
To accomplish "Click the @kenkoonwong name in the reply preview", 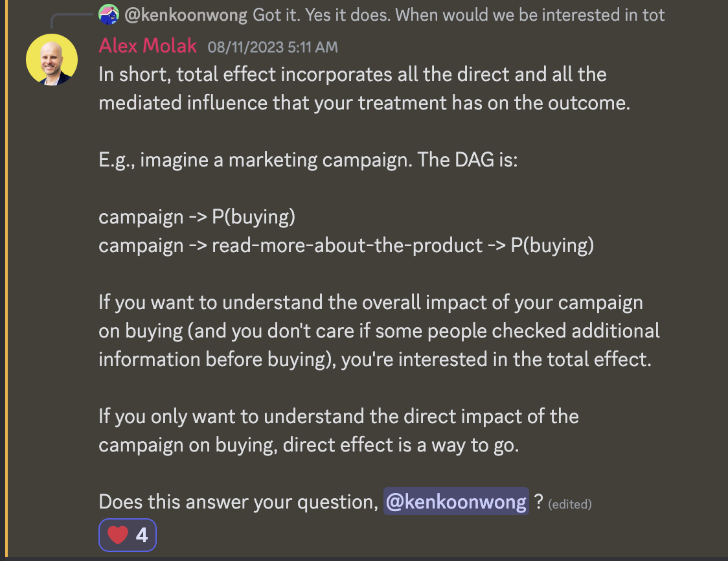I will pyautogui.click(x=186, y=15).
